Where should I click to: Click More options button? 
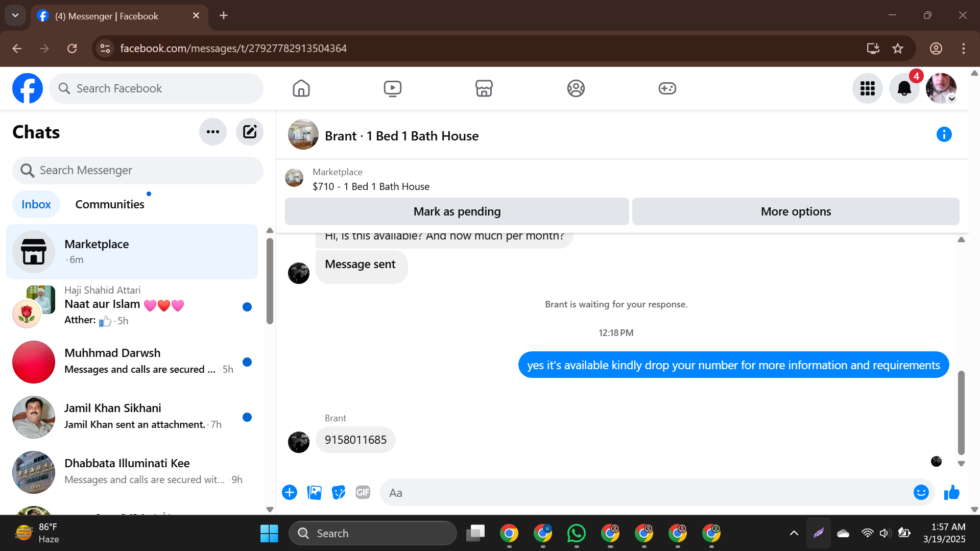point(796,211)
